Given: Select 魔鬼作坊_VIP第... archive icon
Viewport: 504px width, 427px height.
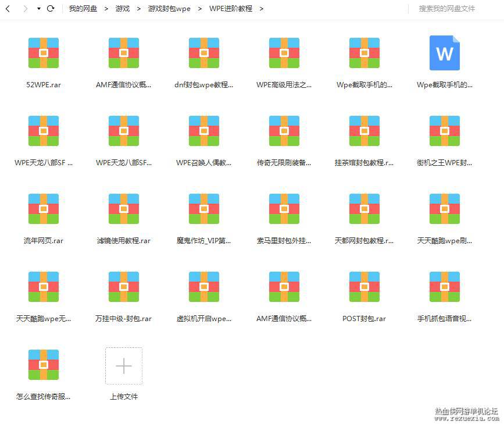Looking at the screenshot, I should tap(204, 208).
